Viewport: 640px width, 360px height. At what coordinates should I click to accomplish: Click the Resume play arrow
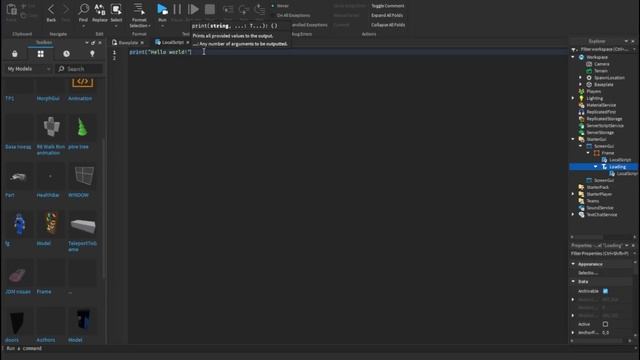[193, 9]
